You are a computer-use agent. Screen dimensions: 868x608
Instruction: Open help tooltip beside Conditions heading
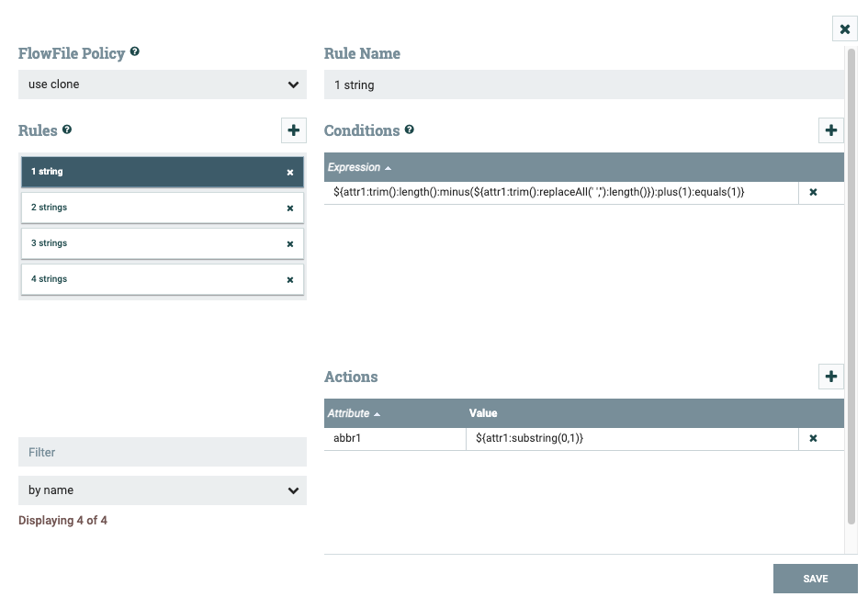pos(409,129)
